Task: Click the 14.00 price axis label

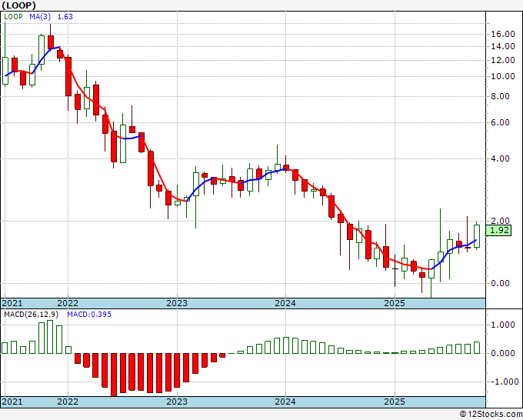Action: 503,47
